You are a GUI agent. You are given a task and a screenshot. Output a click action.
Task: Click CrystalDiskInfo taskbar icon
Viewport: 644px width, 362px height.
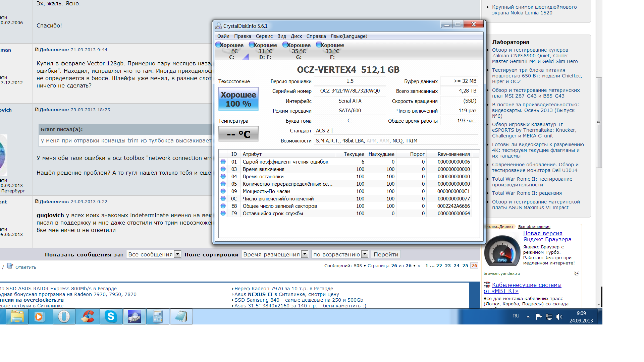click(x=134, y=316)
